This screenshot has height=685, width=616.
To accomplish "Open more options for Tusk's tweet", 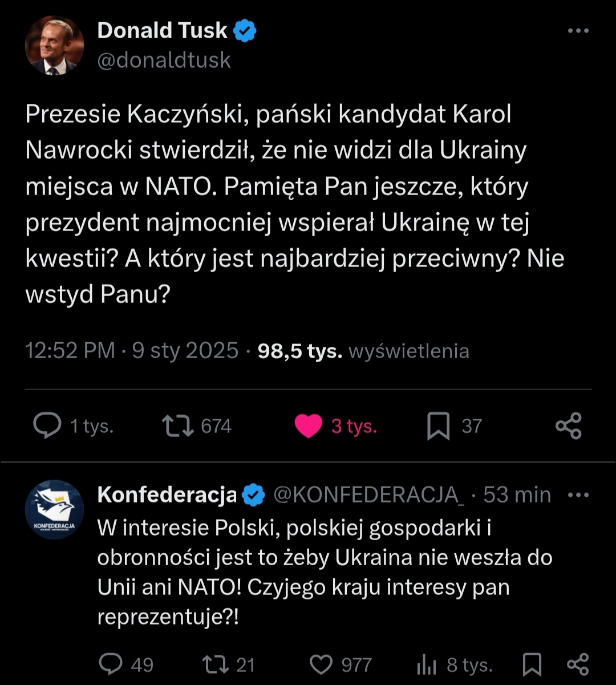I will coord(577,31).
